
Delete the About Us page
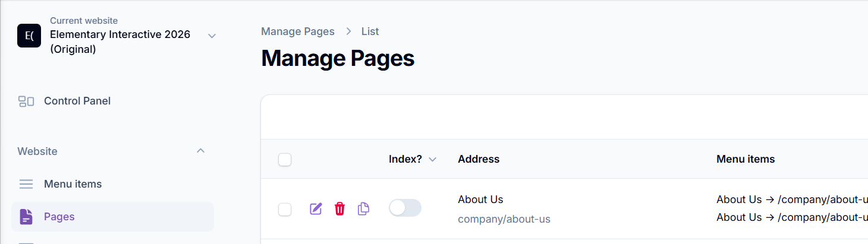(x=339, y=208)
